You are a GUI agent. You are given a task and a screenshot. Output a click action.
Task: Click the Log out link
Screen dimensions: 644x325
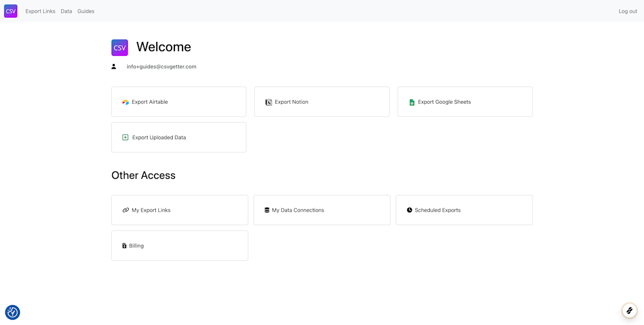(627, 11)
